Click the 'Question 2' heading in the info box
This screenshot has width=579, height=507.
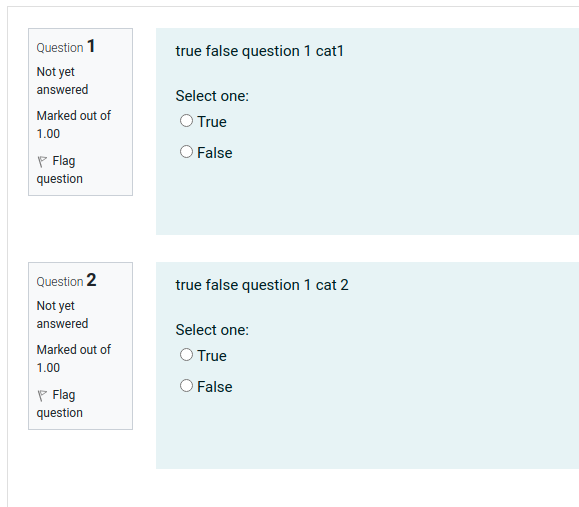click(66, 281)
